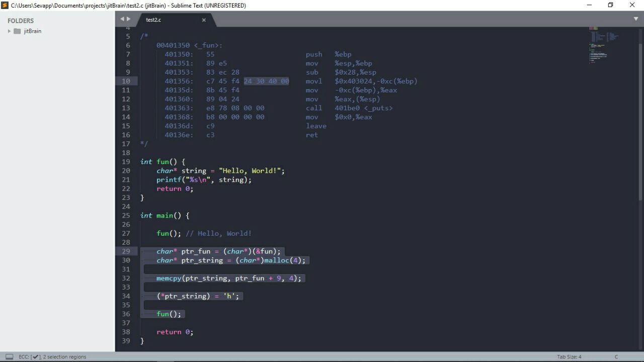Viewport: 644px width, 362px height.
Task: Click 'fun();' call on line 36
Action: [169, 314]
